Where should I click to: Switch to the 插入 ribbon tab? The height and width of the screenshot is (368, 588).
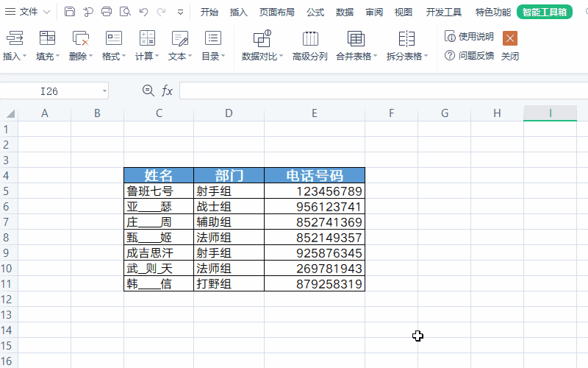pyautogui.click(x=238, y=13)
